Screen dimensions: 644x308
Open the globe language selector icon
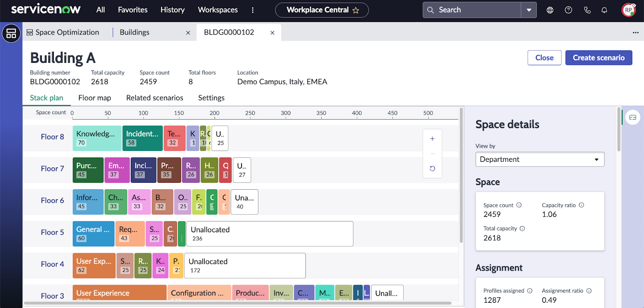pyautogui.click(x=550, y=10)
